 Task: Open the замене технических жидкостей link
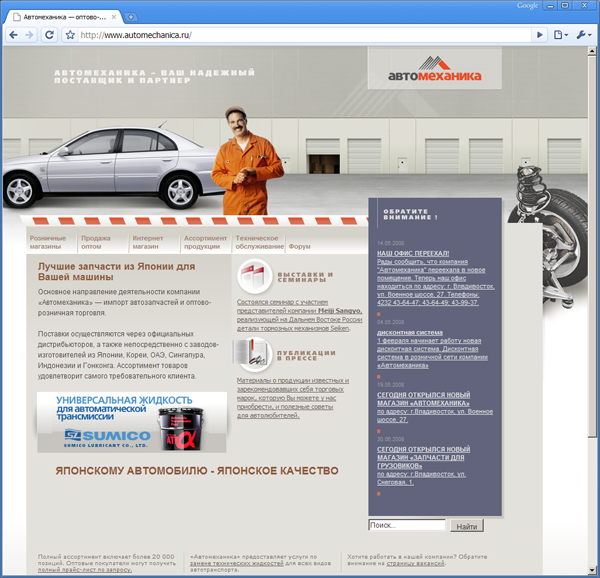[x=236, y=563]
